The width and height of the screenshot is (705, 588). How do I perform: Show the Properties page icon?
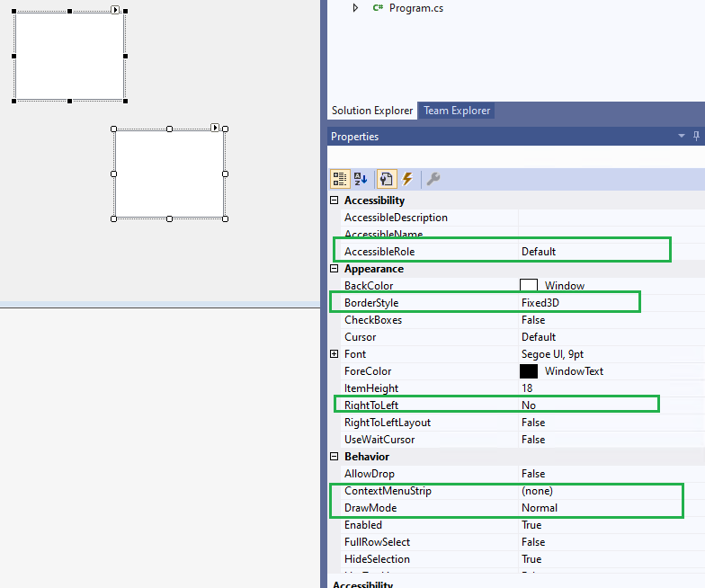coord(387,179)
